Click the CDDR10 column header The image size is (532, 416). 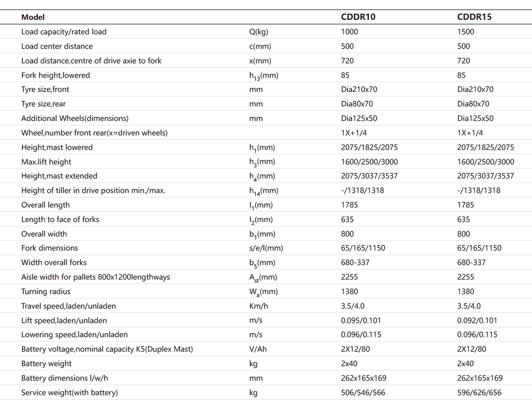tap(358, 17)
